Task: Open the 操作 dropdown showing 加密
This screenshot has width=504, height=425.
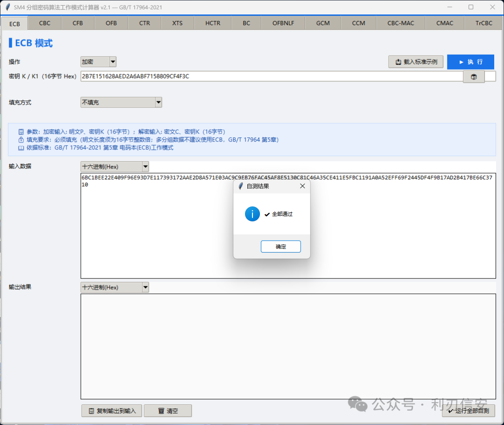Action: (x=98, y=62)
